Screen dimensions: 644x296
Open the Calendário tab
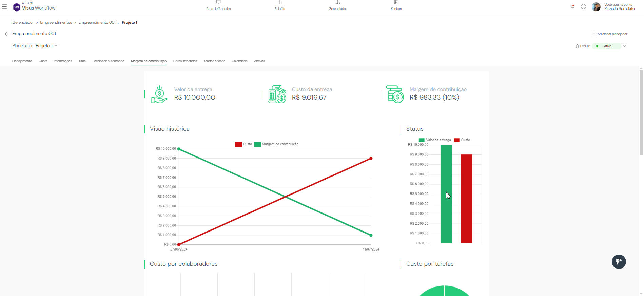tap(239, 61)
